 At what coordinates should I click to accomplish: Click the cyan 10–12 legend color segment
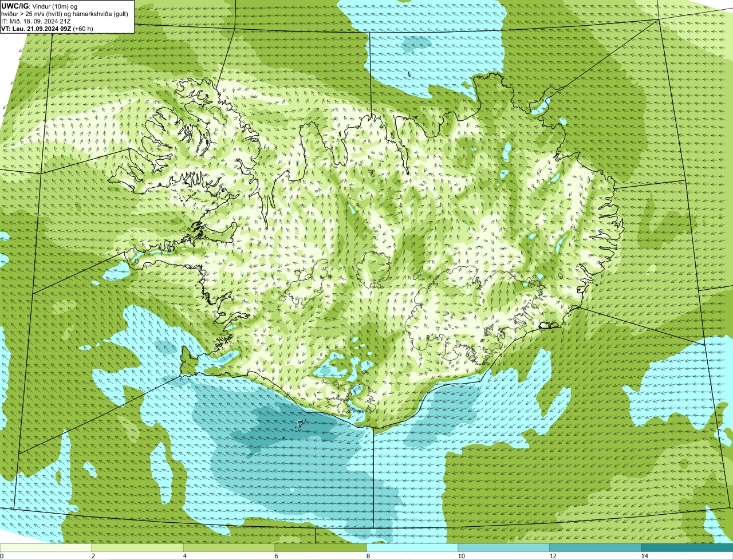504,547
